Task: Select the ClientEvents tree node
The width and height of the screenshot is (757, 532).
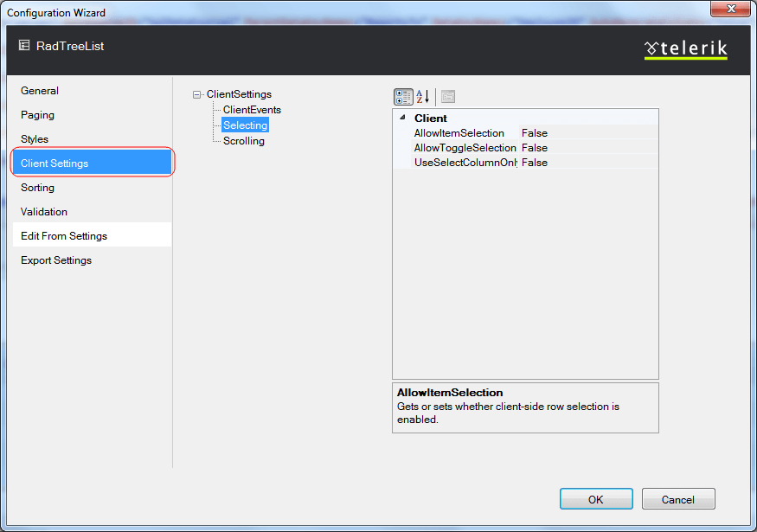Action: tap(252, 110)
